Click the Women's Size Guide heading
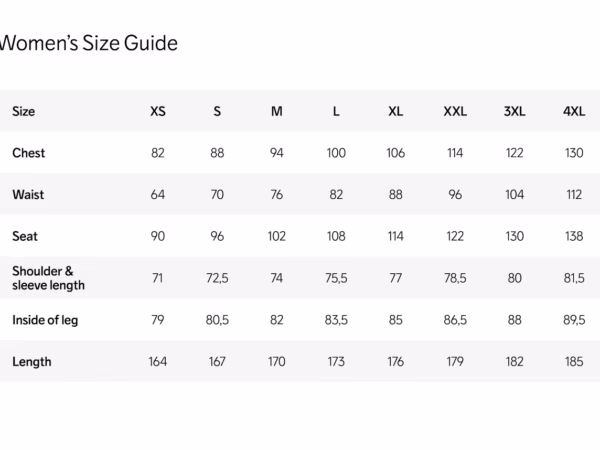Image resolution: width=600 pixels, height=450 pixels. (x=88, y=43)
